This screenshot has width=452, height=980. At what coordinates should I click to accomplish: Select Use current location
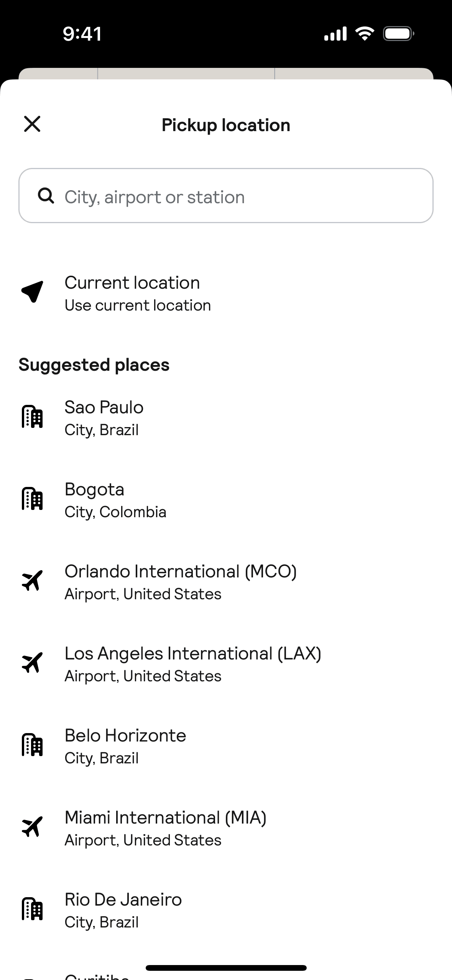coord(137,293)
